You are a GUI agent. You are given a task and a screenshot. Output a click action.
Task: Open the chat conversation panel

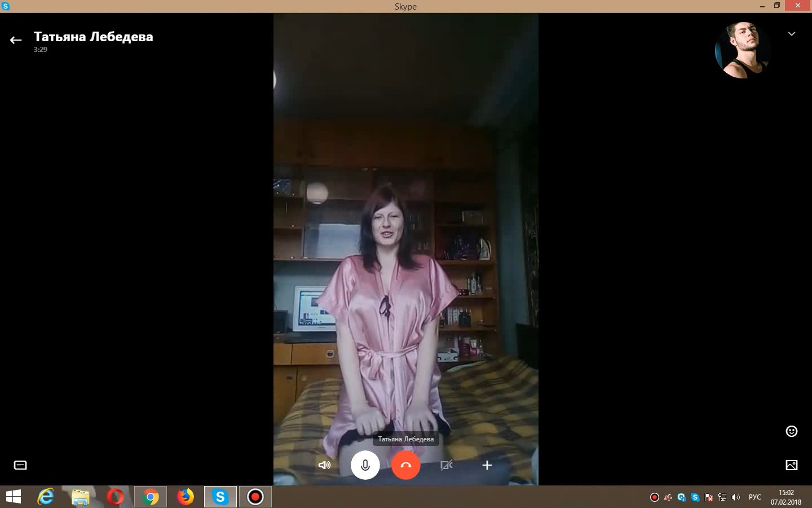pos(20,465)
